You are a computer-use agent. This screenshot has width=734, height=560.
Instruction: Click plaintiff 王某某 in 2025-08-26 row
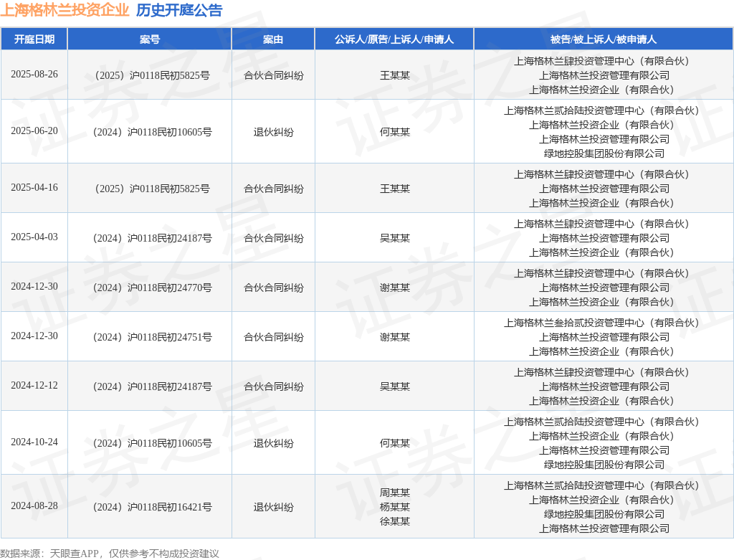(x=395, y=75)
